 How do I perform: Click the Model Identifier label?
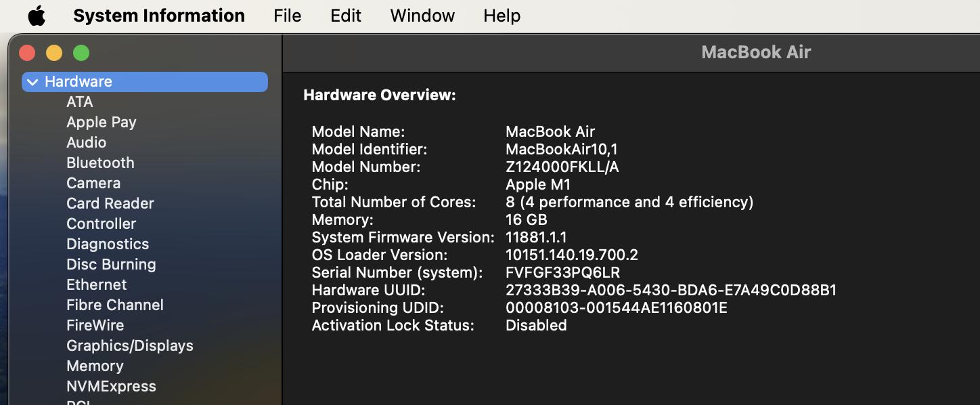point(370,149)
